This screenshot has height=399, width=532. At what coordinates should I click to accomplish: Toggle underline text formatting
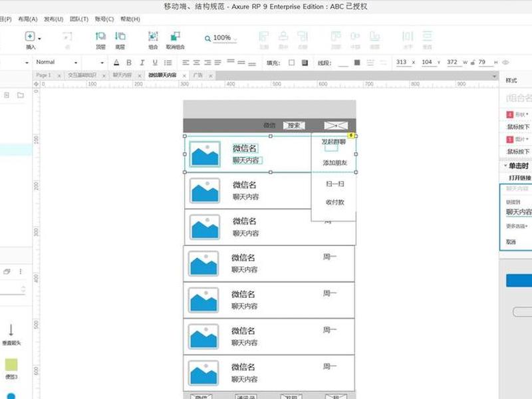155,63
